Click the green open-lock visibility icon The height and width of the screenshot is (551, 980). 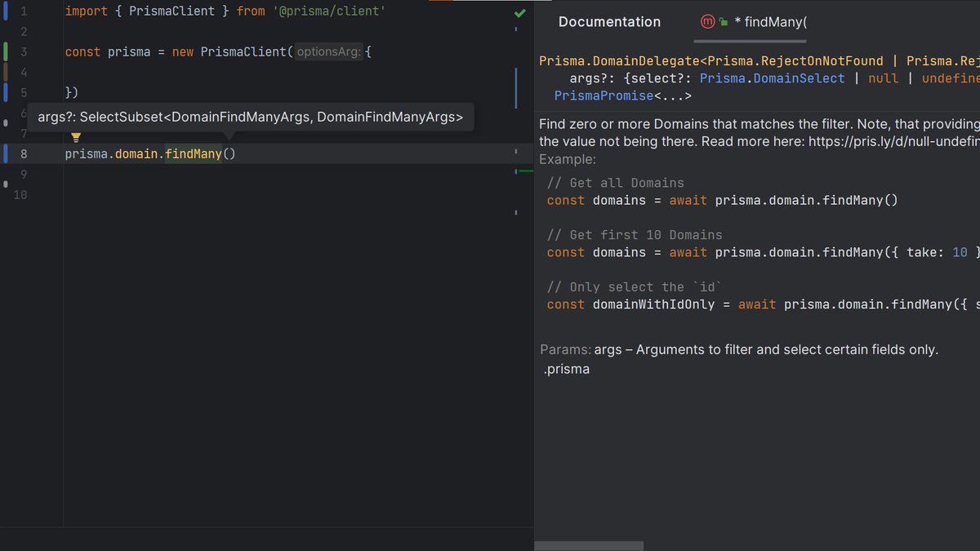click(x=724, y=22)
